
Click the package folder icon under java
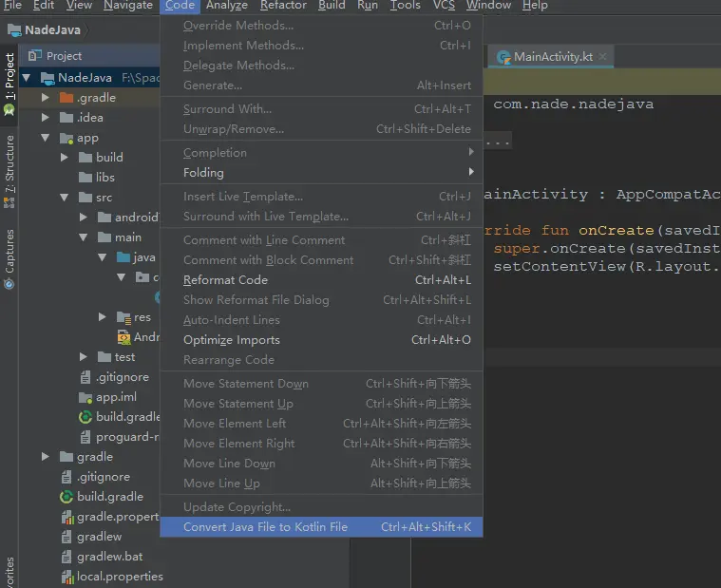pyautogui.click(x=142, y=277)
